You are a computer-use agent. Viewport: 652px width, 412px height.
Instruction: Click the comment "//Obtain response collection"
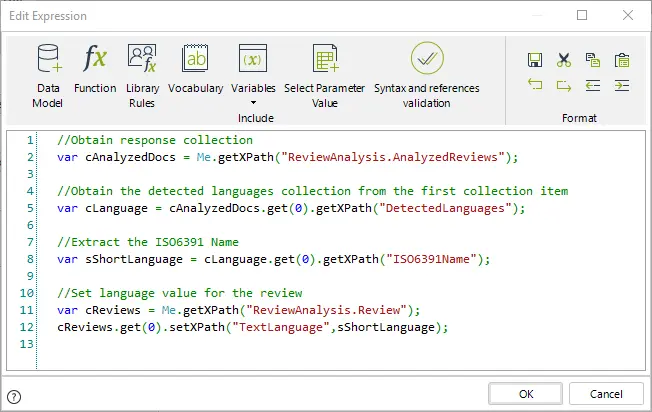[x=155, y=140]
